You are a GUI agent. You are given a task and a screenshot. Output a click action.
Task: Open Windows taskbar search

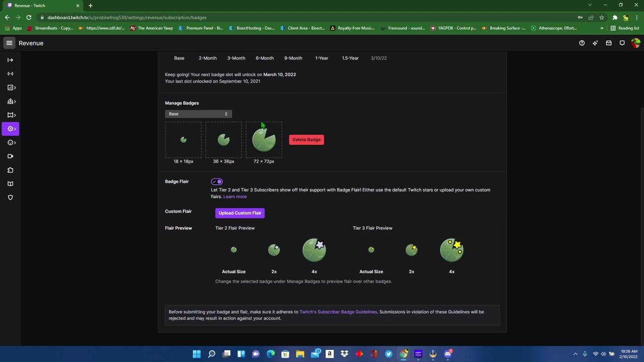tap(212, 354)
